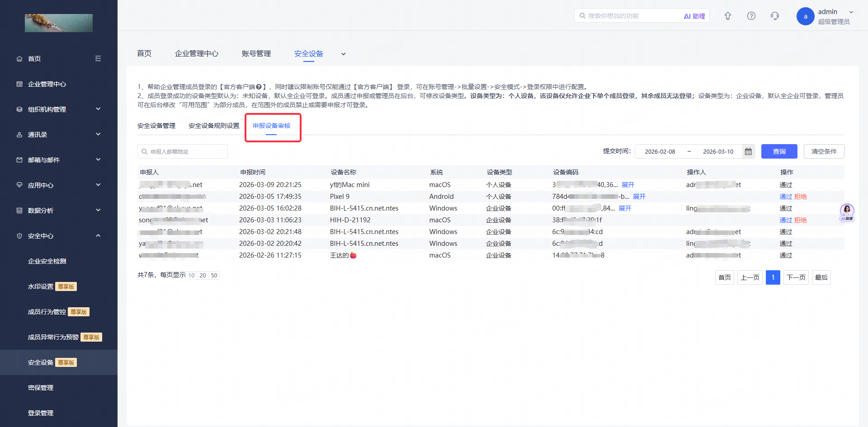Reject the Pixel 9 device request
The height and width of the screenshot is (427, 868).
coord(800,197)
